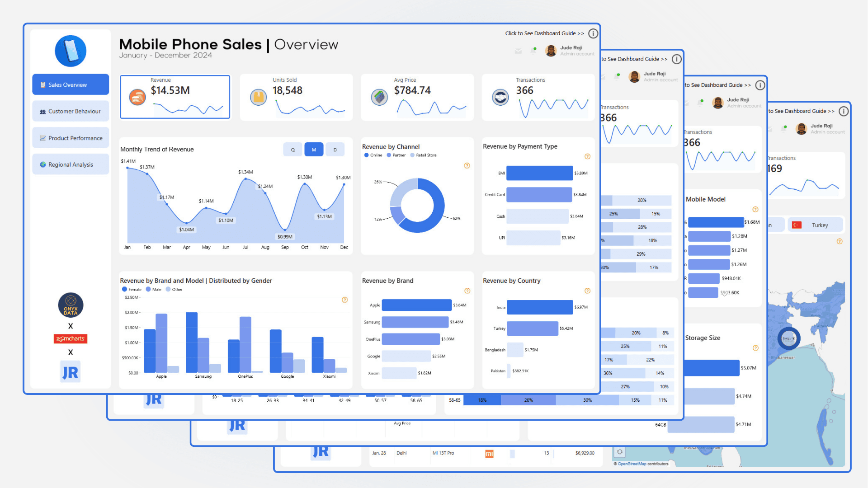Open info icon in rearmost window header
The image size is (868, 488).
844,111
